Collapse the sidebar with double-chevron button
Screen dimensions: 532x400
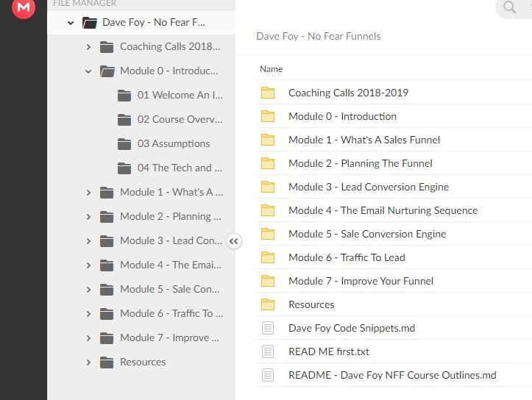pyautogui.click(x=234, y=240)
